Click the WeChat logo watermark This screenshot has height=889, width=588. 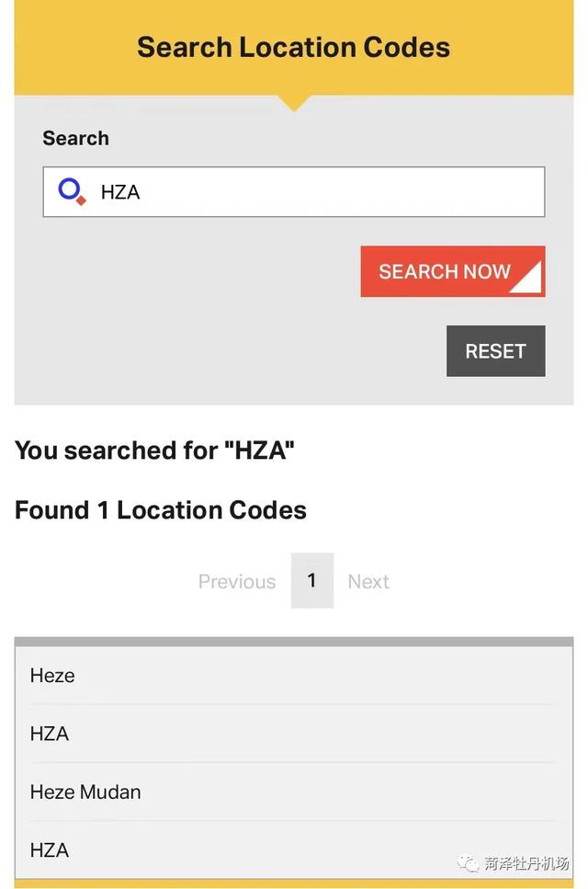[469, 863]
